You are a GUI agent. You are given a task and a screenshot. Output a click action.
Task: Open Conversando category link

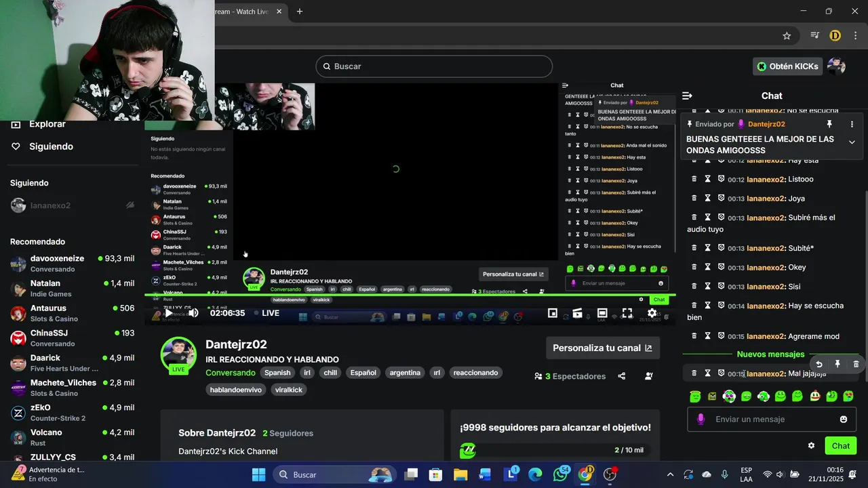click(231, 373)
